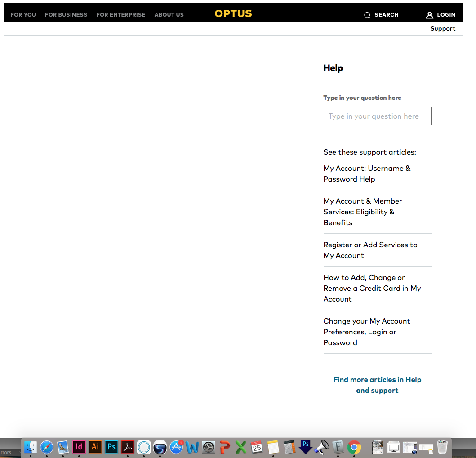Click the Help heading
Image resolution: width=476 pixels, height=458 pixels.
coord(333,68)
